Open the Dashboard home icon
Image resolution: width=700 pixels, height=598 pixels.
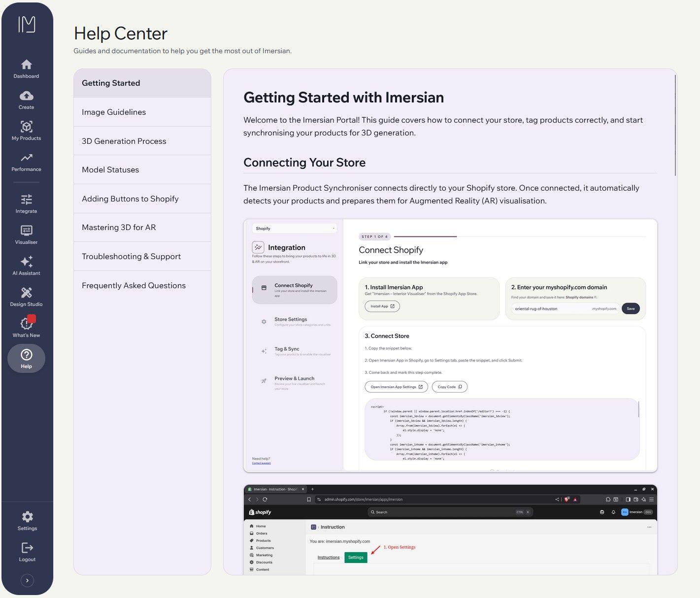point(27,65)
